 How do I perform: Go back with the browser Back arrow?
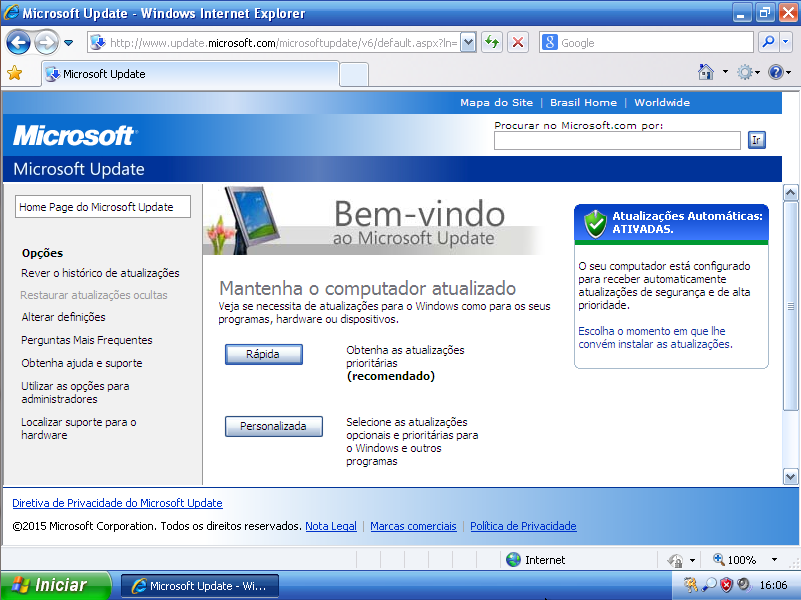[18, 43]
